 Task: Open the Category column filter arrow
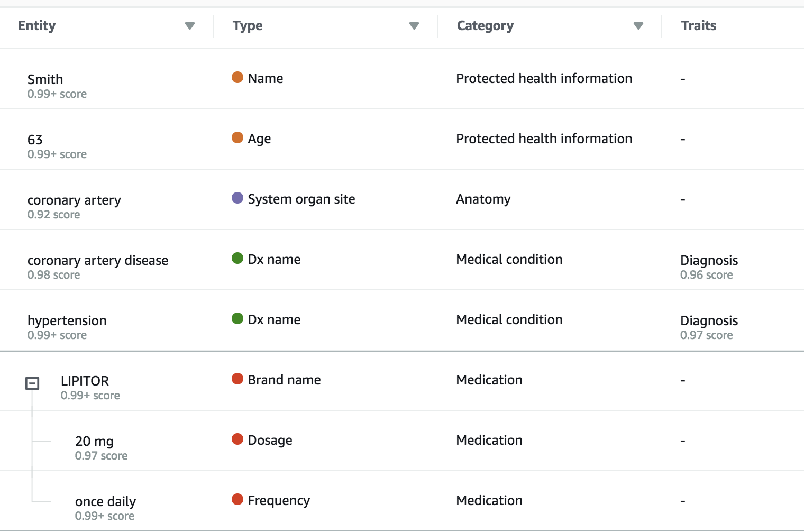point(638,26)
